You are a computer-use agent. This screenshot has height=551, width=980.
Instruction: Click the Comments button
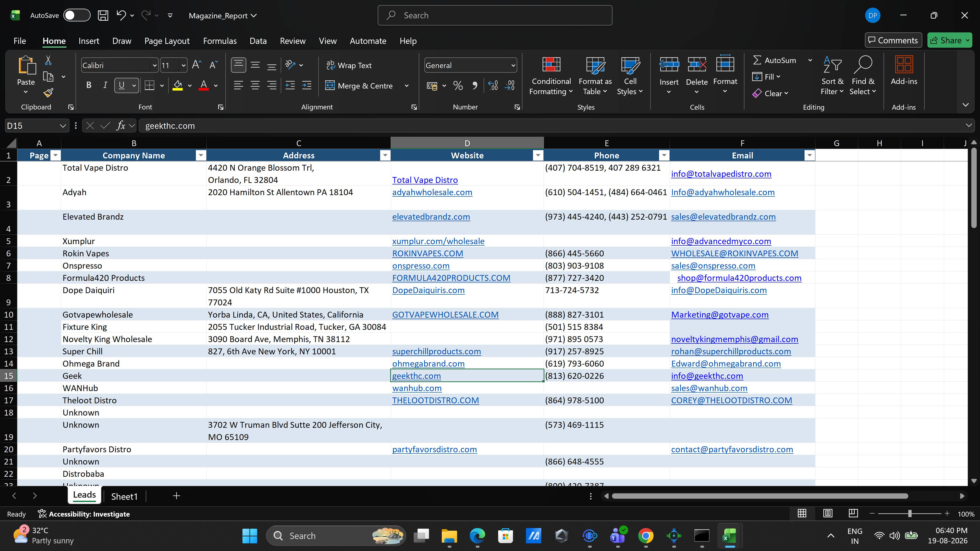click(893, 40)
